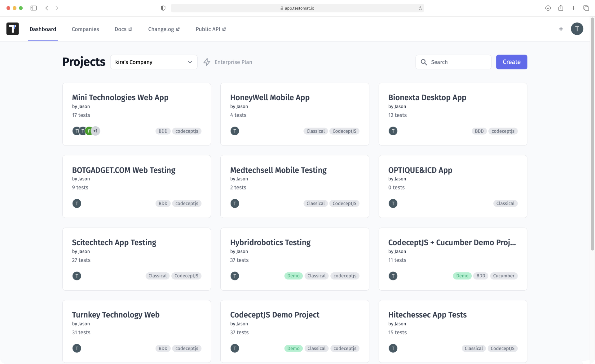
Task: Click the Demo tag on Hybridrobotics Testing
Action: coord(293,275)
